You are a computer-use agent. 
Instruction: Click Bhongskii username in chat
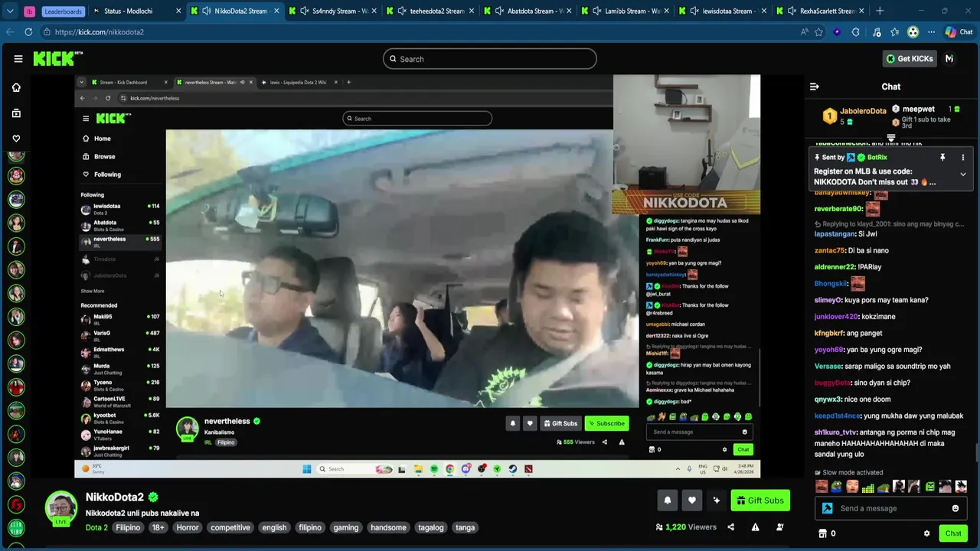click(x=831, y=283)
